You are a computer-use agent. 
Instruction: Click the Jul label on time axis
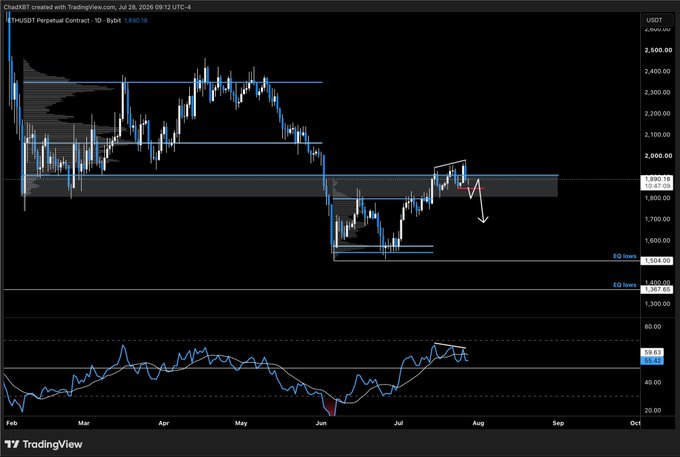pos(398,423)
